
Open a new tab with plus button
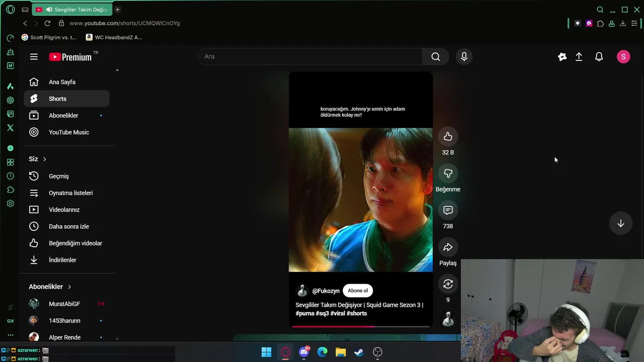[x=118, y=10]
